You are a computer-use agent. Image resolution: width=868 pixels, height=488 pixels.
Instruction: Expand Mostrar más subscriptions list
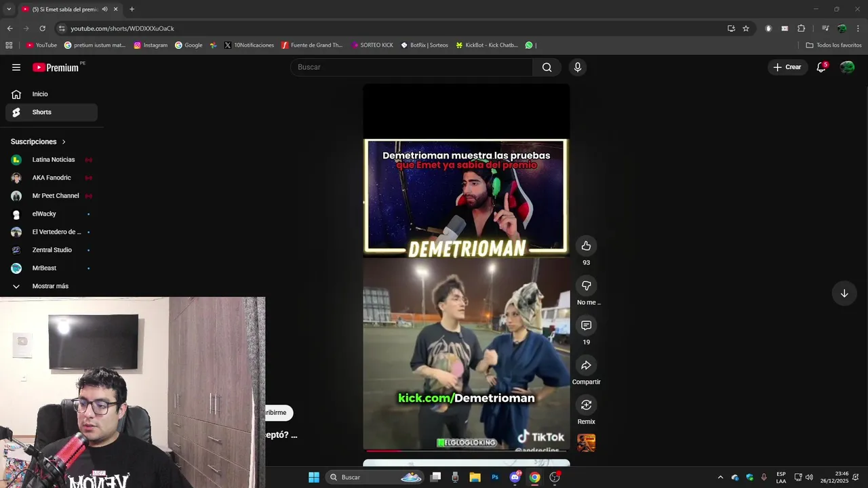click(x=52, y=286)
